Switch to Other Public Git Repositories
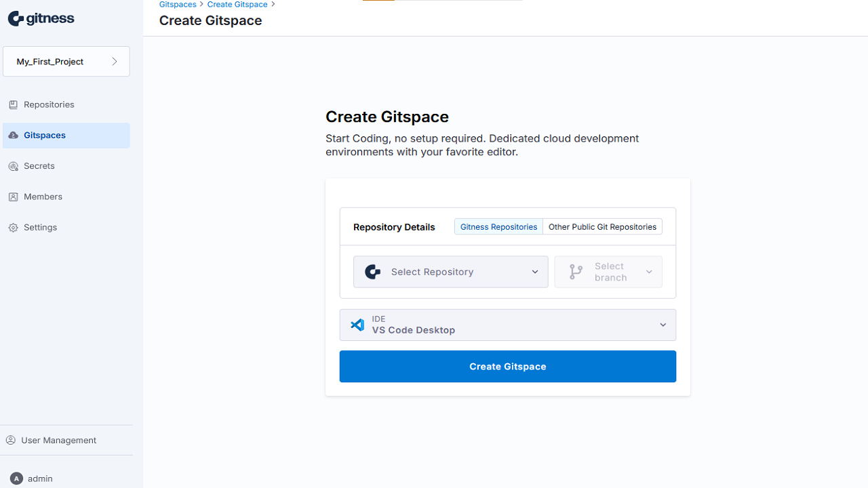 (x=602, y=227)
